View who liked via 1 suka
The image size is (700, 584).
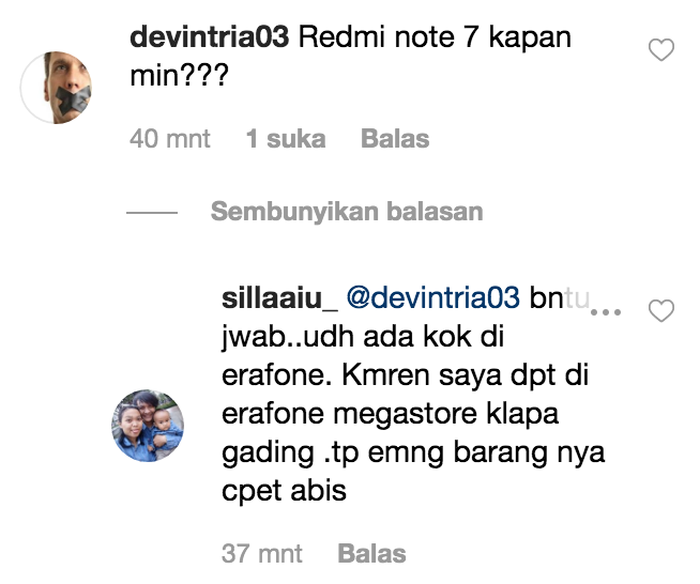coord(286,138)
